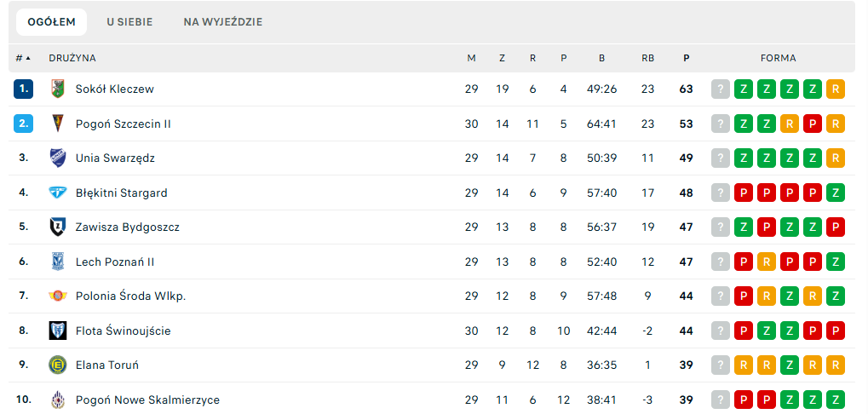This screenshot has height=414, width=868.
Task: Click Pogoń Szczecin II's red P form badge
Action: click(813, 124)
